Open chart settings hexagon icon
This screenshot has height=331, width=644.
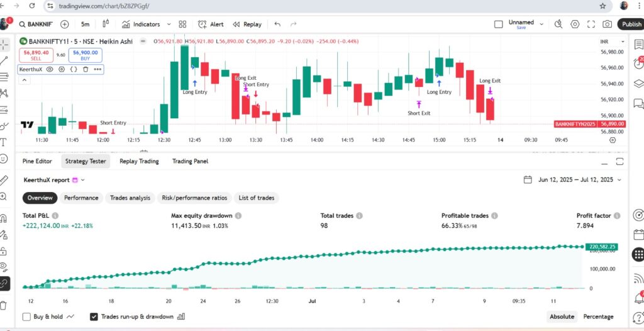(575, 25)
